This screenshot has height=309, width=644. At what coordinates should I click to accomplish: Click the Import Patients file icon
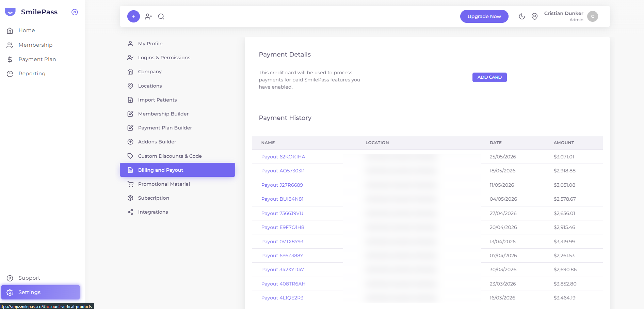130,100
